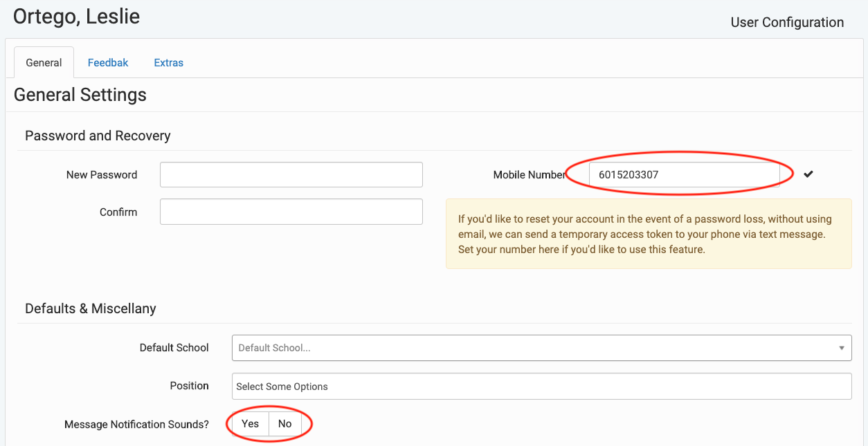868x446 pixels.
Task: Click the Password and Recovery section heading
Action: [98, 136]
